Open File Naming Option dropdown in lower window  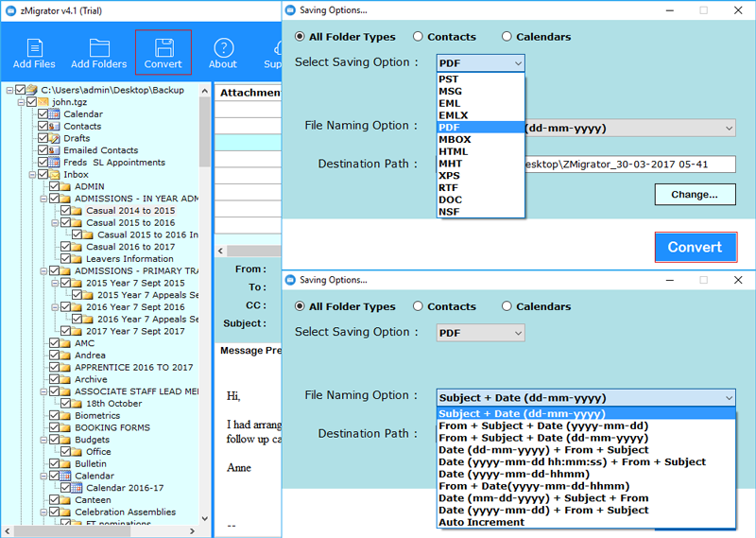pos(586,398)
